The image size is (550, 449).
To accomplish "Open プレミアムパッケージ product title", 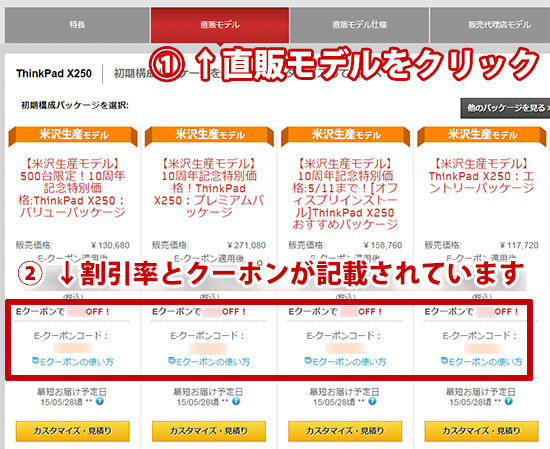I will pyautogui.click(x=209, y=188).
